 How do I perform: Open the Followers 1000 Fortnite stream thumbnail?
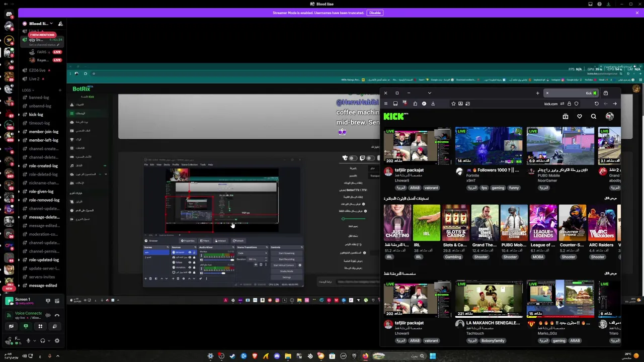489,146
